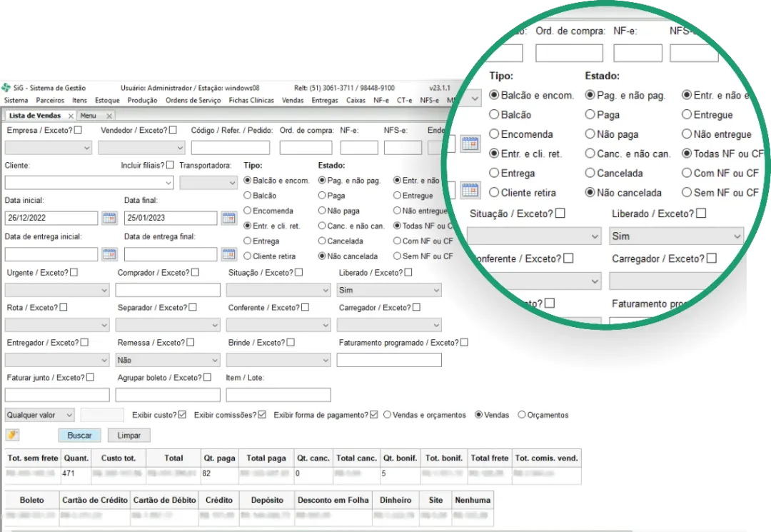
Task: Uncheck Exibir forma de pagamento? checkbox
Action: pyautogui.click(x=373, y=415)
